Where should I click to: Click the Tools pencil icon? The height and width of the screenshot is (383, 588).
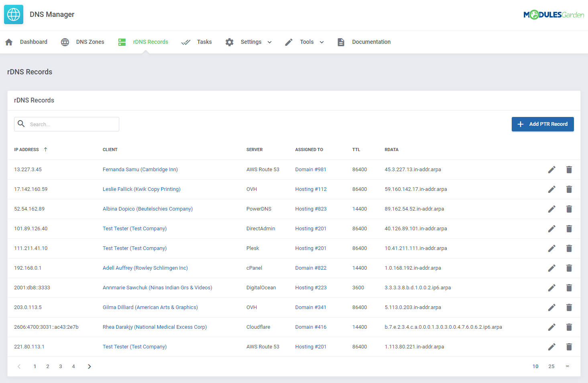pos(289,42)
